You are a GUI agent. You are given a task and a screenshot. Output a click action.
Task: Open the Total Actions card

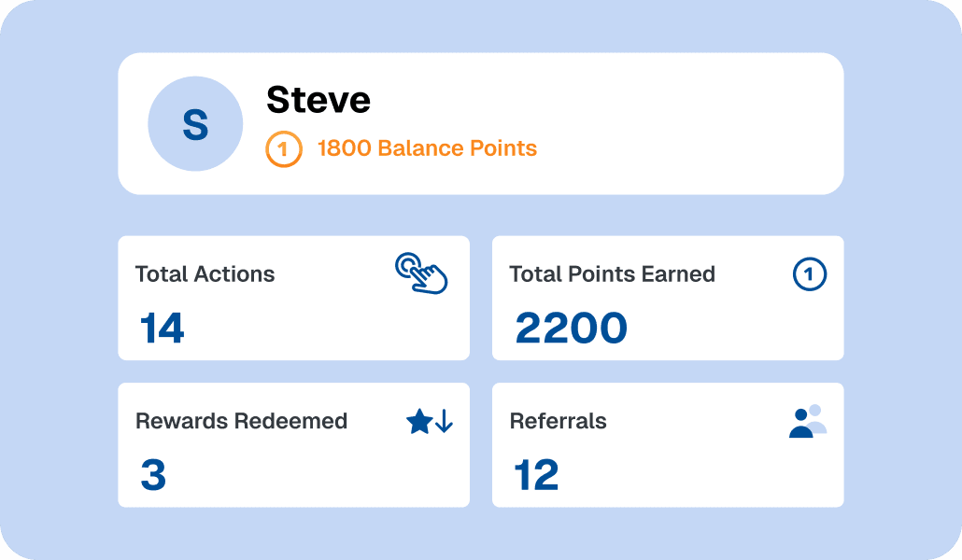point(294,298)
